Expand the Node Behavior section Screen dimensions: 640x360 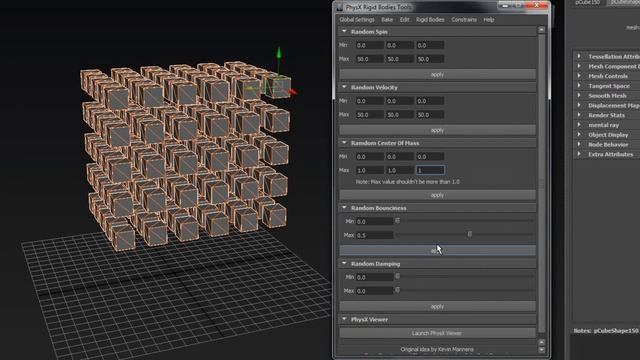point(579,144)
